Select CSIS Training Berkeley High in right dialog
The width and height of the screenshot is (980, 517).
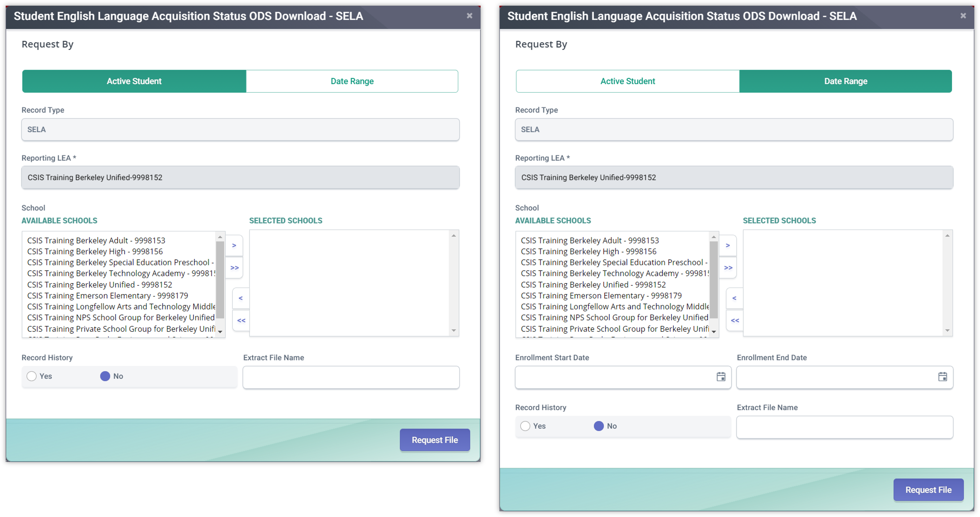pos(588,252)
